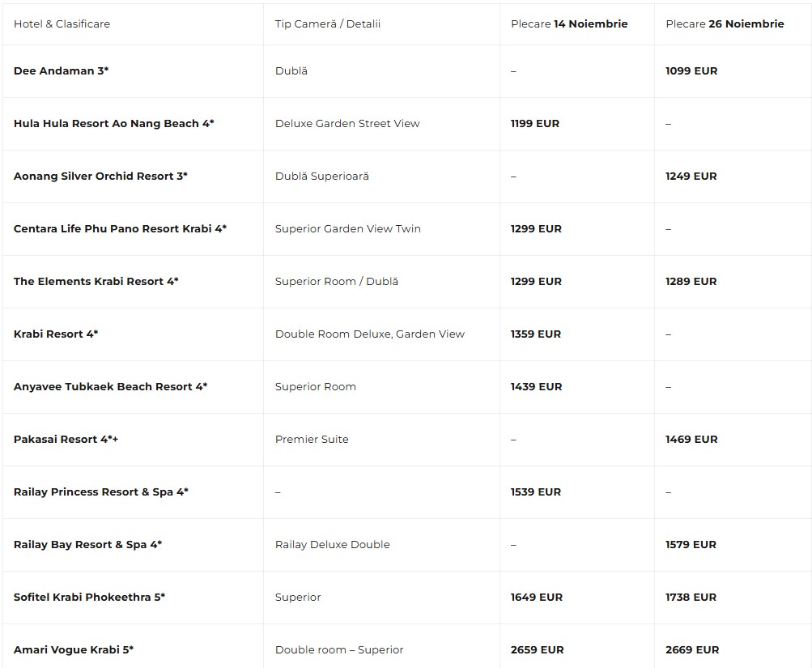Open Anyavee Tubkaek Beach Resort 4*
The height and width of the screenshot is (668, 812).
click(110, 387)
